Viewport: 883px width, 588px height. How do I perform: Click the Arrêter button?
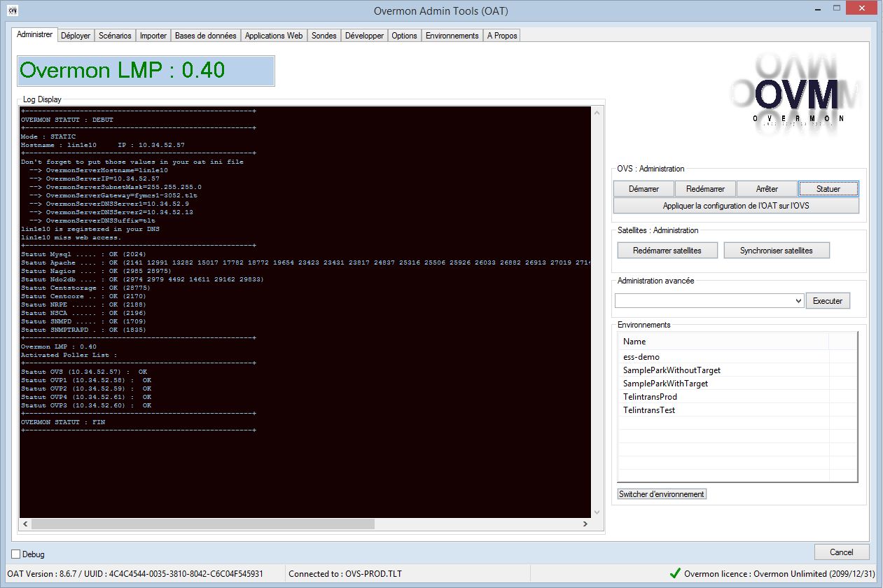[767, 189]
